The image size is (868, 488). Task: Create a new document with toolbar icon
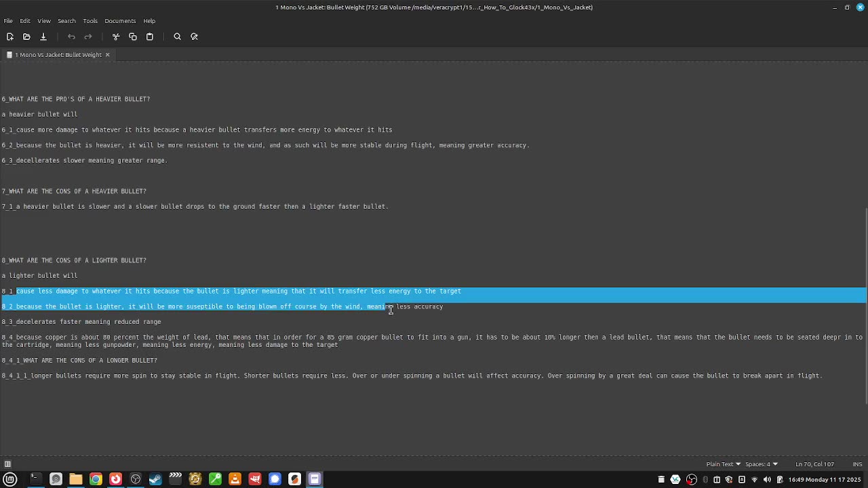[x=10, y=37]
